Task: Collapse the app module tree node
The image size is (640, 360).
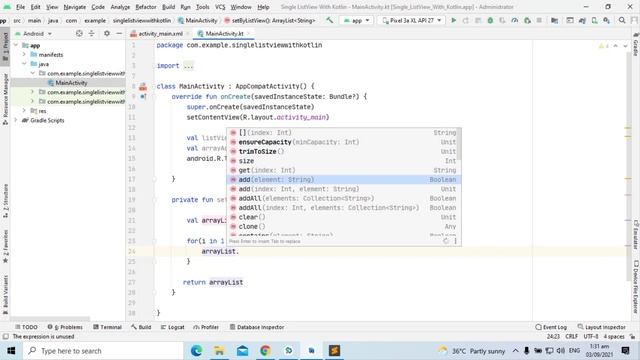Action: point(16,45)
